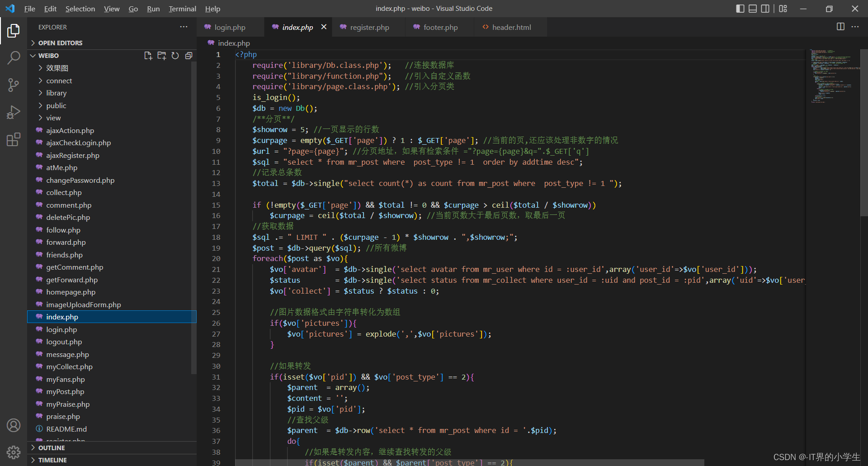Open the View menu
This screenshot has height=466, width=868.
tap(112, 9)
